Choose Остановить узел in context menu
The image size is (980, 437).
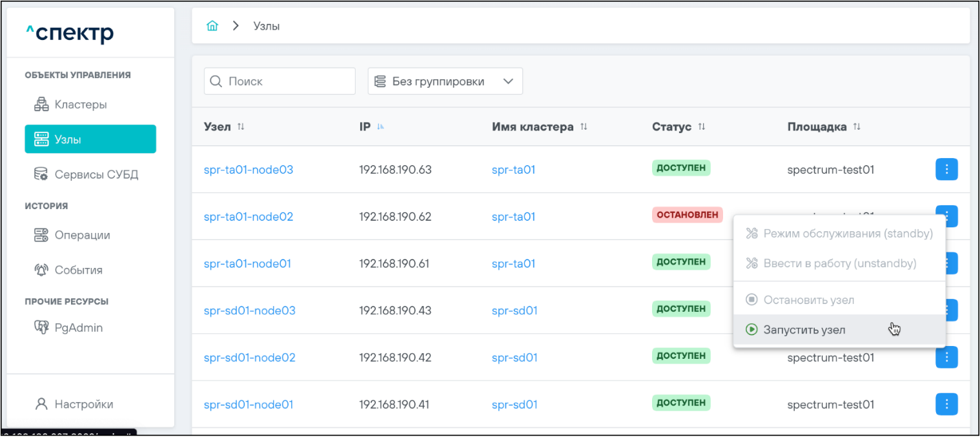click(x=808, y=300)
